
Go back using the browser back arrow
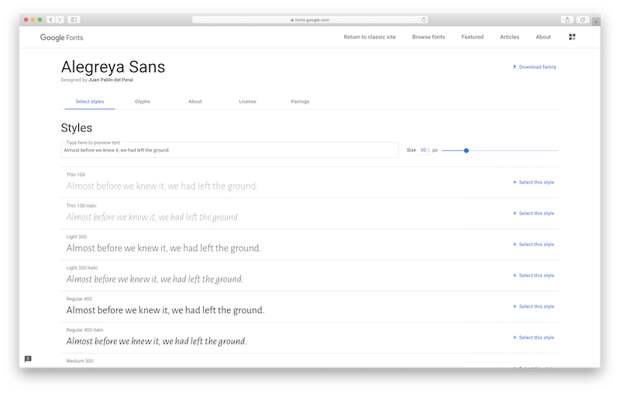(51, 20)
